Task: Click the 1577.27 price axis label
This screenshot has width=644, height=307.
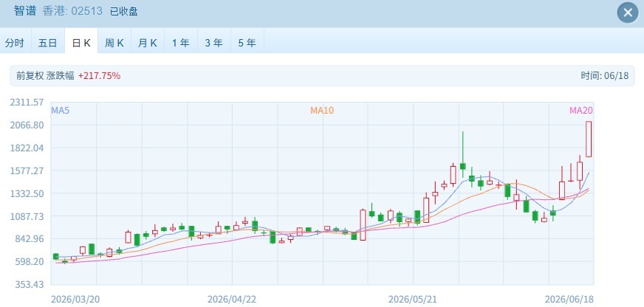Action: coord(27,170)
